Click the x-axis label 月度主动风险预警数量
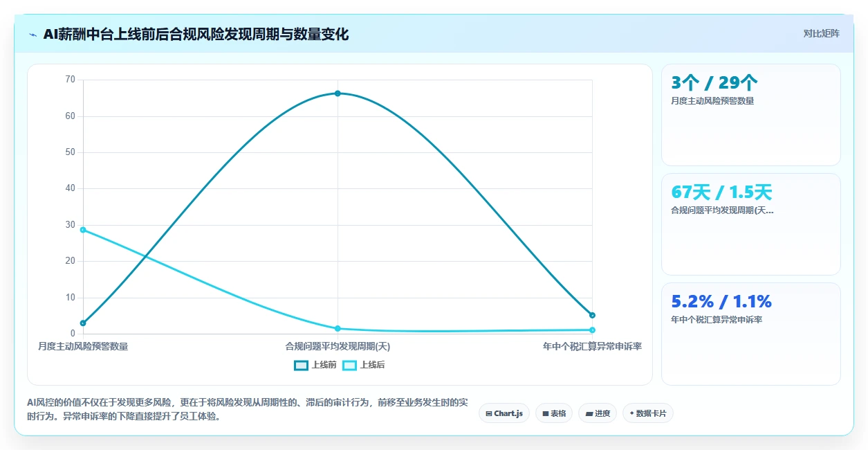Viewport: 868px width, 450px height. [x=83, y=346]
